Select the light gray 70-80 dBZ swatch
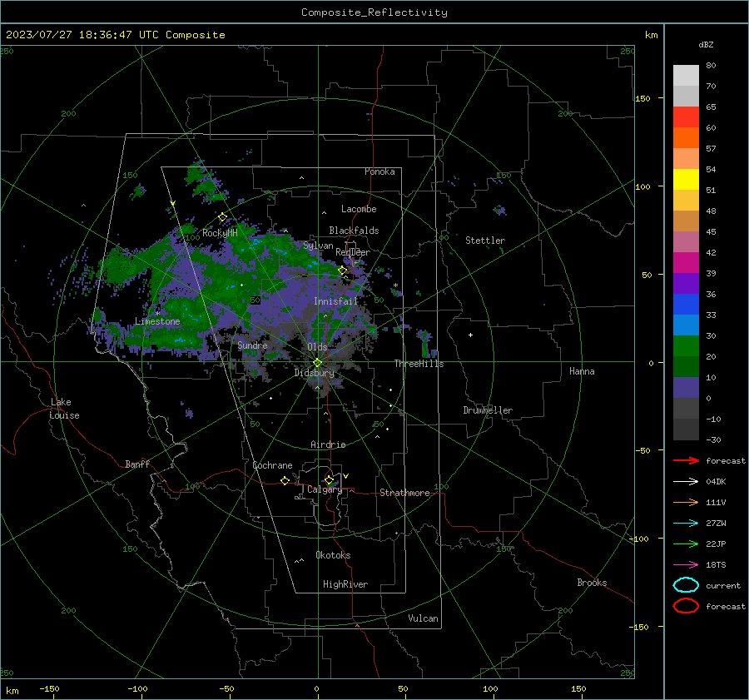This screenshot has width=749, height=700. pos(686,76)
